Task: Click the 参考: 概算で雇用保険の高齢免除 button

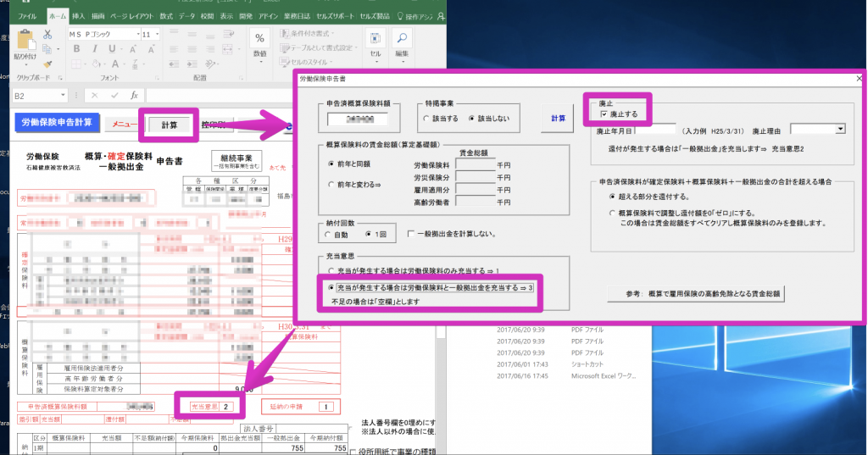Action: (x=696, y=293)
